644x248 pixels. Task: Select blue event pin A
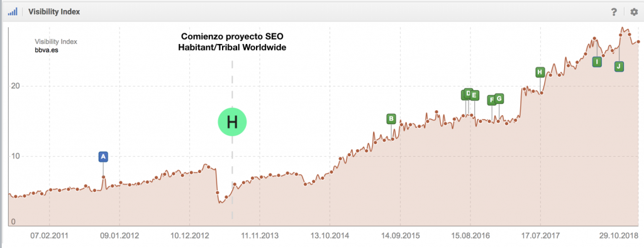pyautogui.click(x=104, y=156)
